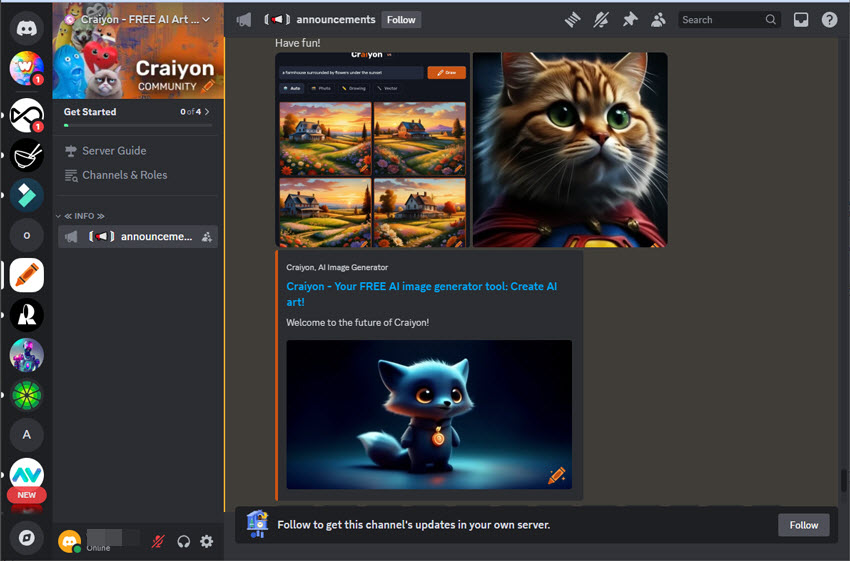Click Craiyon, AI Image Generator embed author
This screenshot has width=850, height=561.
pos(337,267)
